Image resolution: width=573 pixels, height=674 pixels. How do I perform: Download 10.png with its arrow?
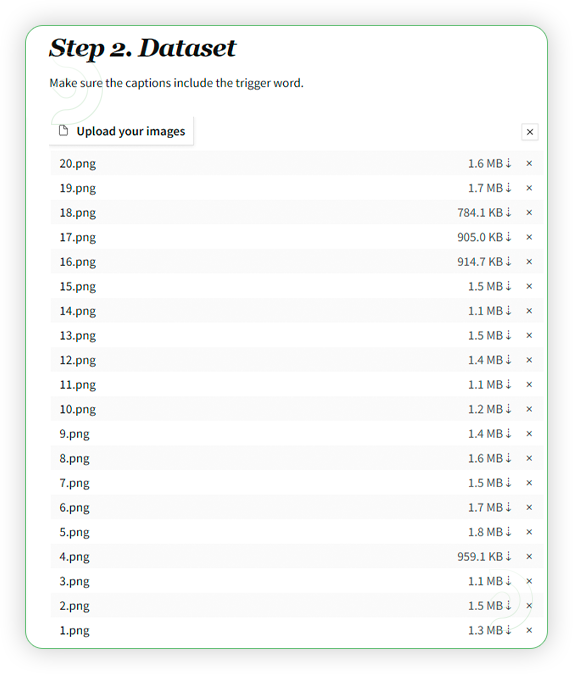tap(509, 409)
